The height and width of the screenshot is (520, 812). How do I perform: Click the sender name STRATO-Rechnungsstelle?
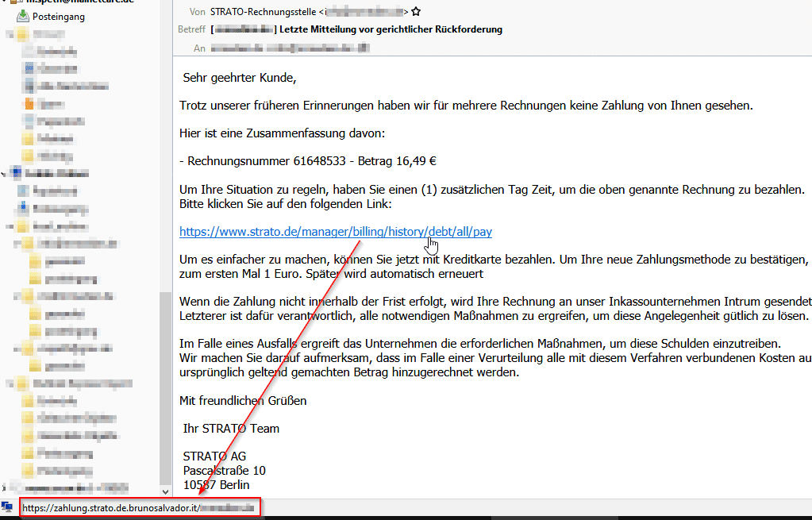tap(263, 11)
